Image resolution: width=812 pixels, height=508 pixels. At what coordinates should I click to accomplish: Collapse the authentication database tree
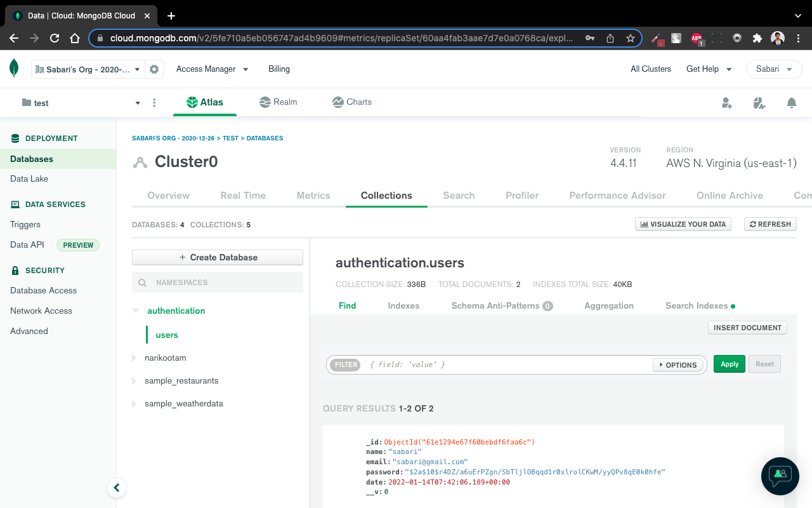(x=134, y=311)
